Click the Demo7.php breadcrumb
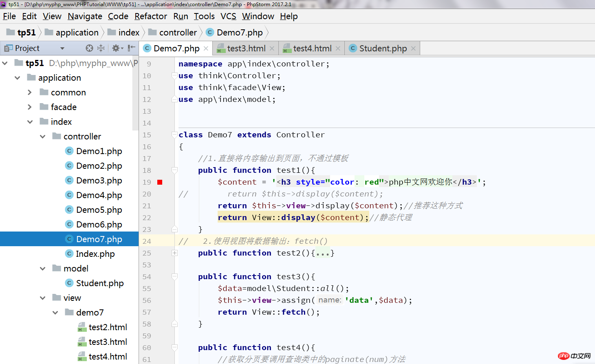 tap(235, 32)
